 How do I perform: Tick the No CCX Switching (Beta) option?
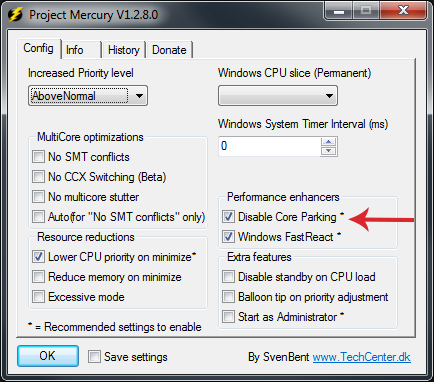(x=38, y=177)
